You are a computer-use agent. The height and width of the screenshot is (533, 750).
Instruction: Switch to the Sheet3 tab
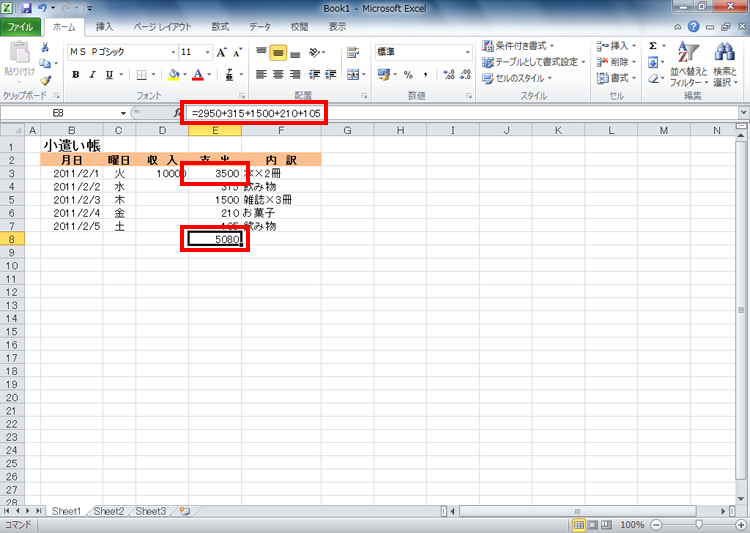pos(151,511)
